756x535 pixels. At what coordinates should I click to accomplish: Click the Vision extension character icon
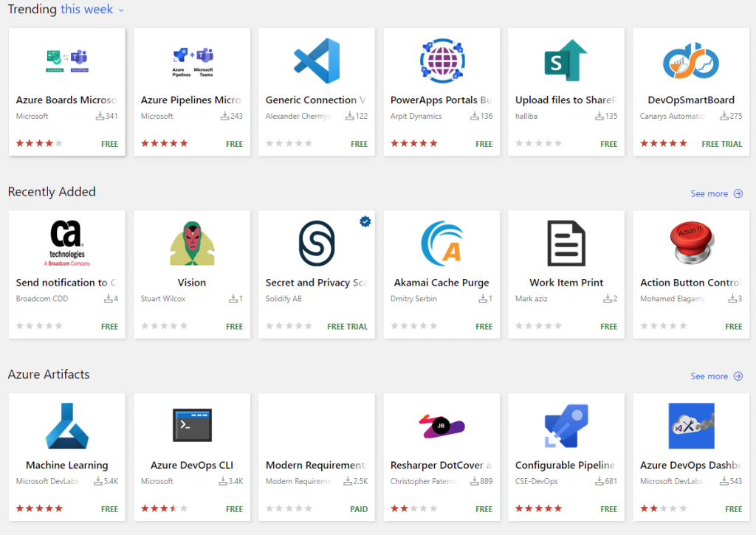coord(192,244)
